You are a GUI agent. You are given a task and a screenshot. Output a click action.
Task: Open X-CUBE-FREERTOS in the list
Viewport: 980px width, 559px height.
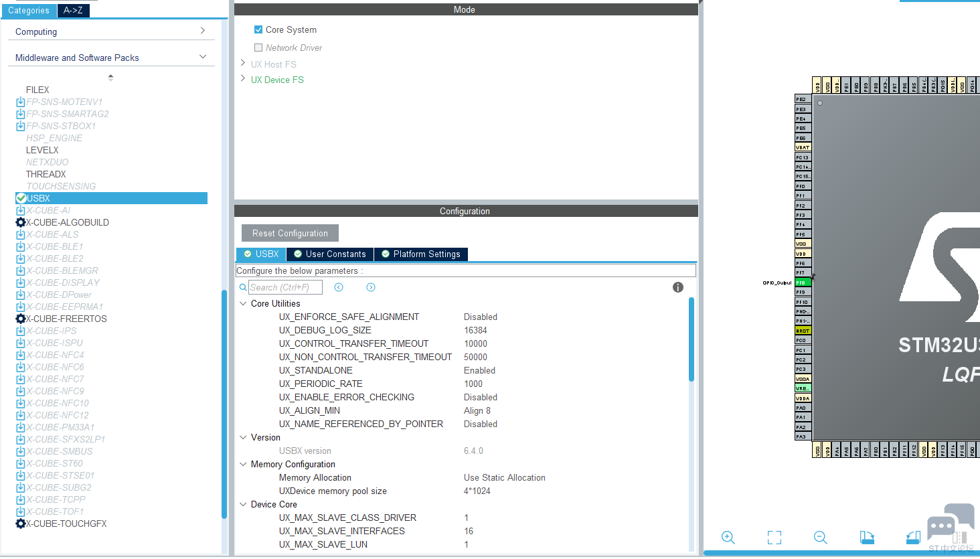click(x=66, y=319)
